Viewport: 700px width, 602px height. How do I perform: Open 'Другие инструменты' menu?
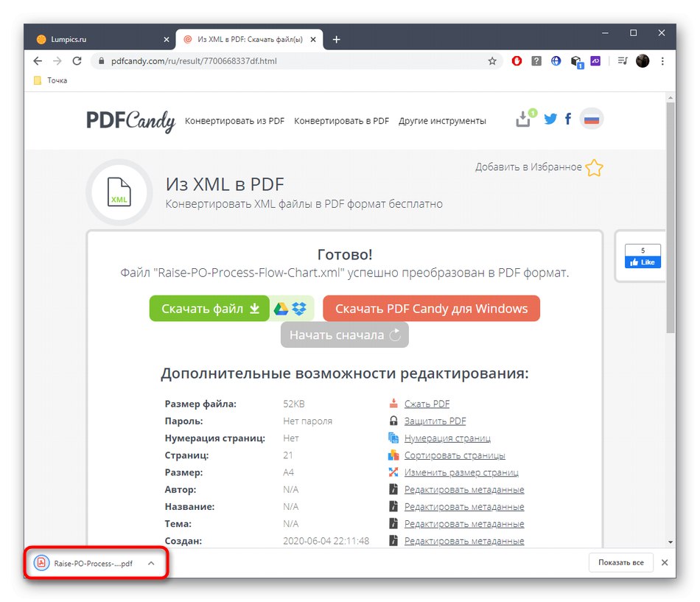[x=442, y=121]
